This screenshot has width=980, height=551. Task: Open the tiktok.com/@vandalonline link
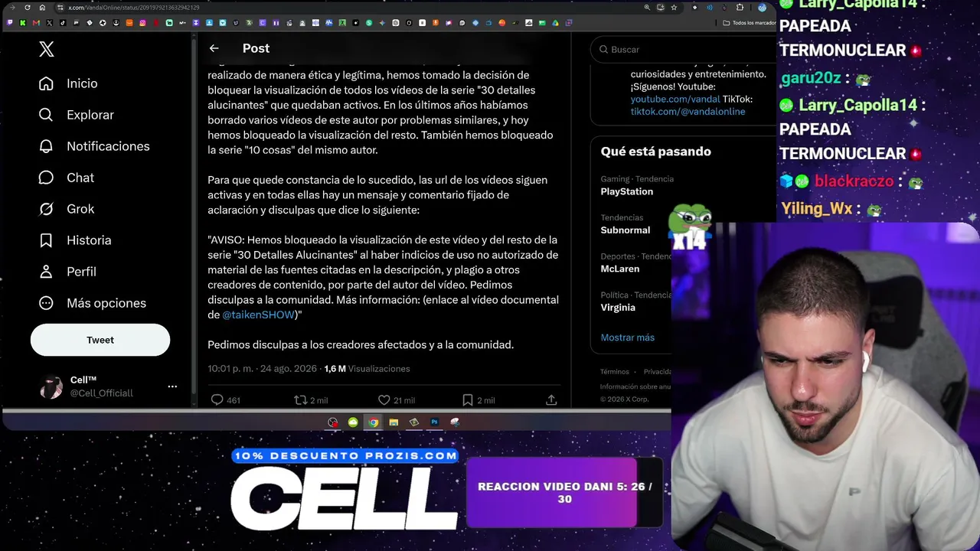(x=688, y=112)
